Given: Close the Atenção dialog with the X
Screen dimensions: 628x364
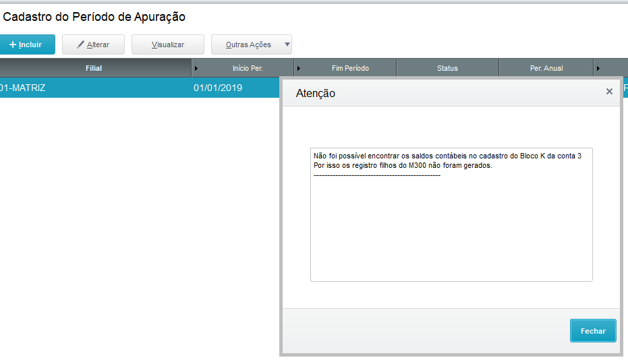Looking at the screenshot, I should point(609,92).
